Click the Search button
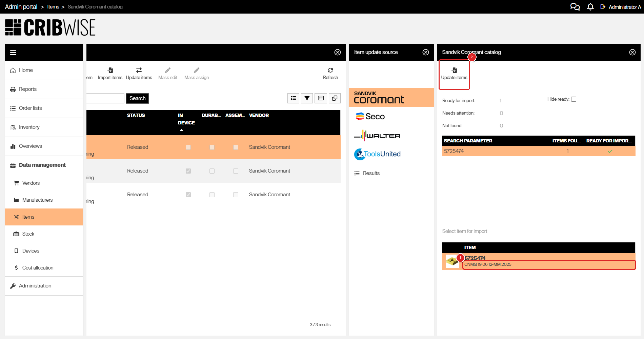This screenshot has height=339, width=644. [137, 98]
